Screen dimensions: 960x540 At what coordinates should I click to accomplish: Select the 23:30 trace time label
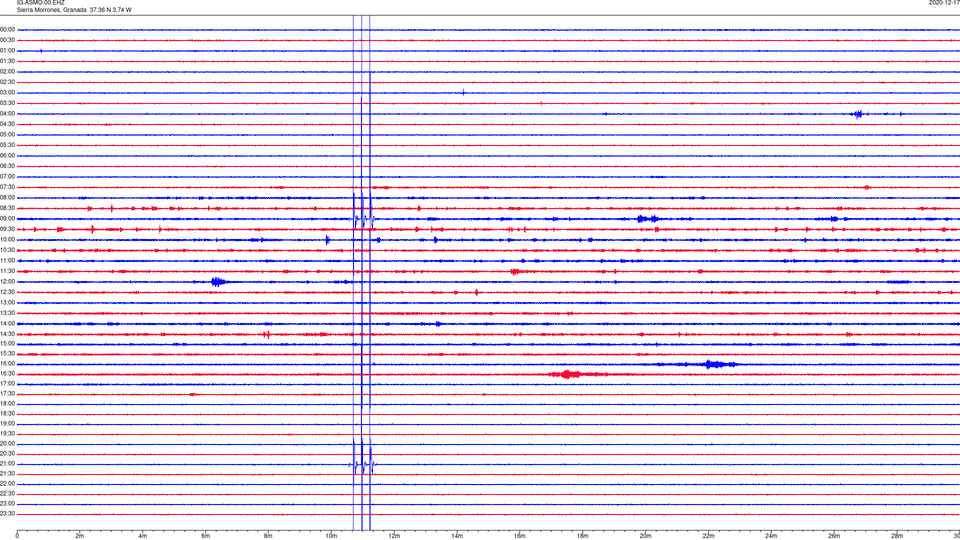[x=7, y=514]
